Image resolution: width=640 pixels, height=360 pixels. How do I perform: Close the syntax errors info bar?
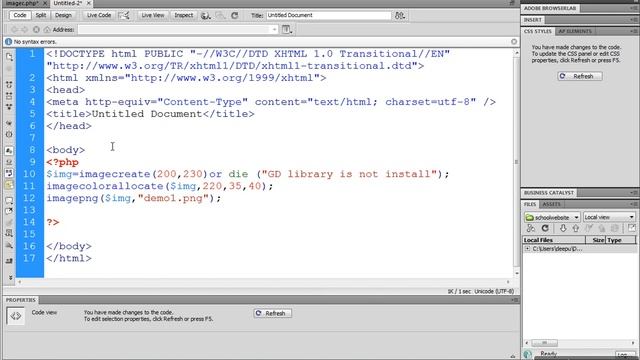pos(514,42)
